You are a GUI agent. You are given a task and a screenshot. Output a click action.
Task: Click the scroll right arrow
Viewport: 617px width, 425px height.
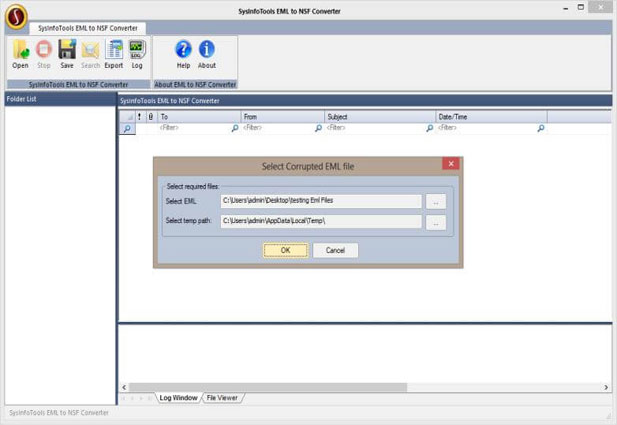coord(606,387)
